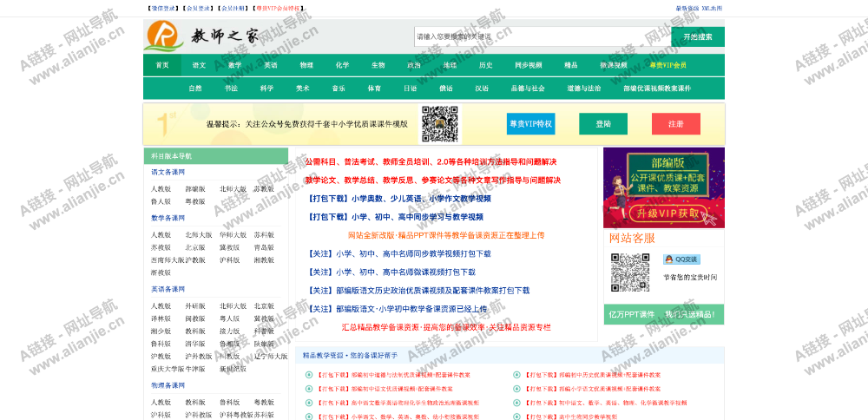Click the green 登陆 button
The width and height of the screenshot is (868, 420).
[603, 124]
